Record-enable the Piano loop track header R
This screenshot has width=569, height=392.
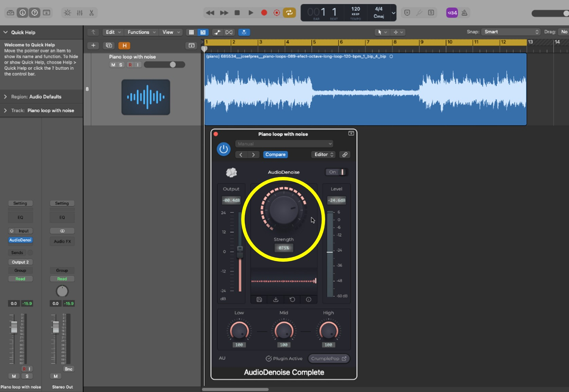(x=130, y=65)
